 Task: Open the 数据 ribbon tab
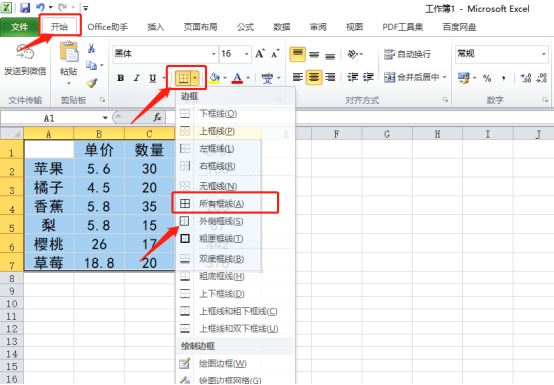(x=282, y=27)
